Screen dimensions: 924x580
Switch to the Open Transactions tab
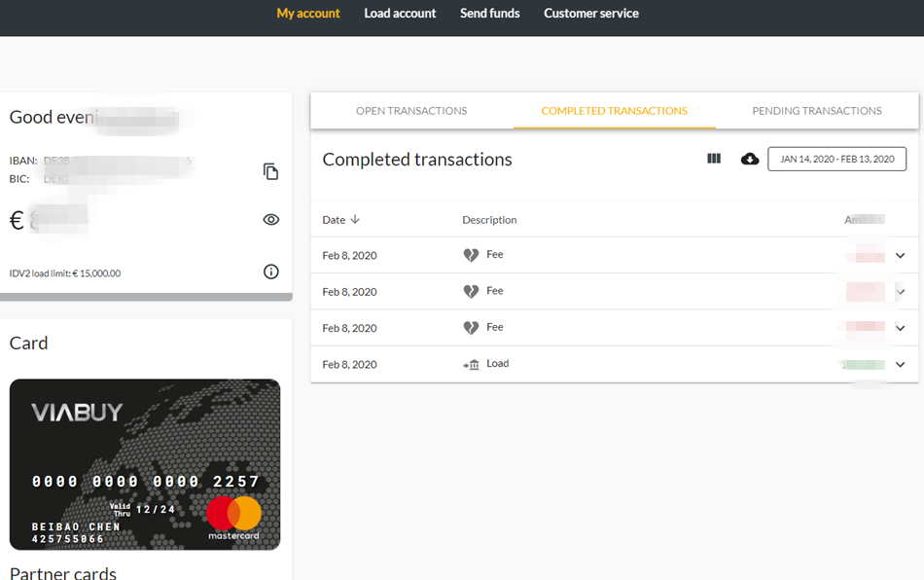(x=411, y=111)
